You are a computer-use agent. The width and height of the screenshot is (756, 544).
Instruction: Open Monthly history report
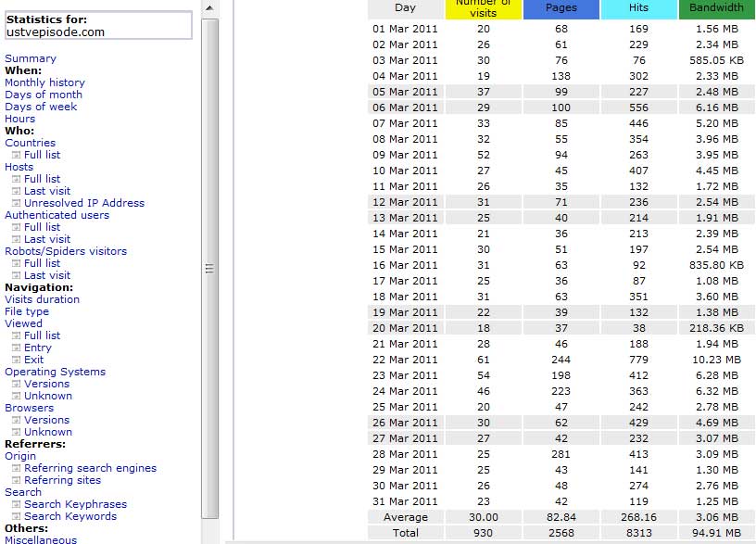click(44, 82)
